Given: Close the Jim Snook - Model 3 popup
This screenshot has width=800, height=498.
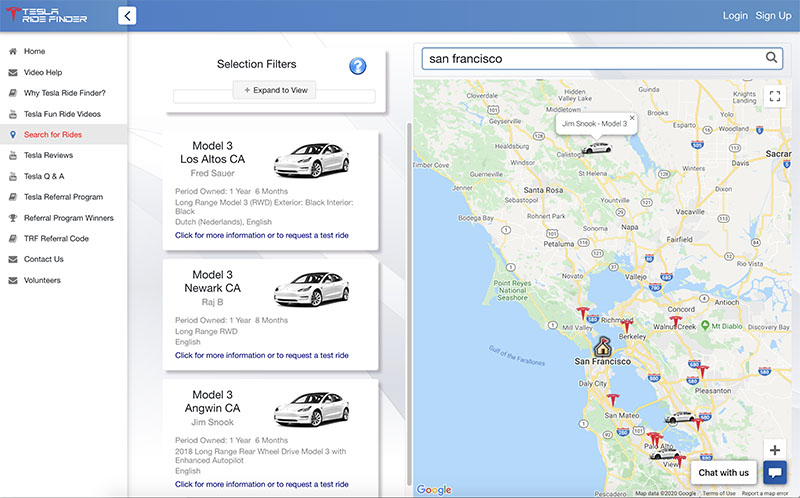Looking at the screenshot, I should (x=632, y=118).
